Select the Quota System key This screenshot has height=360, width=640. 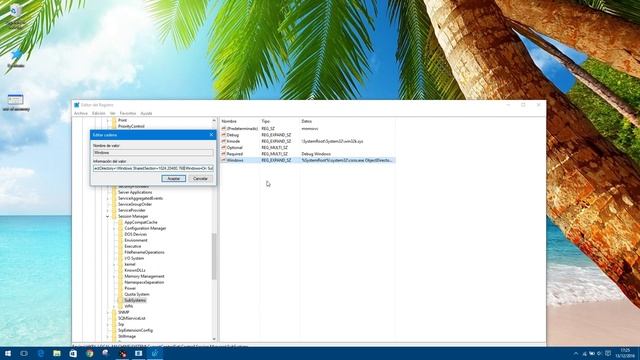(137, 294)
